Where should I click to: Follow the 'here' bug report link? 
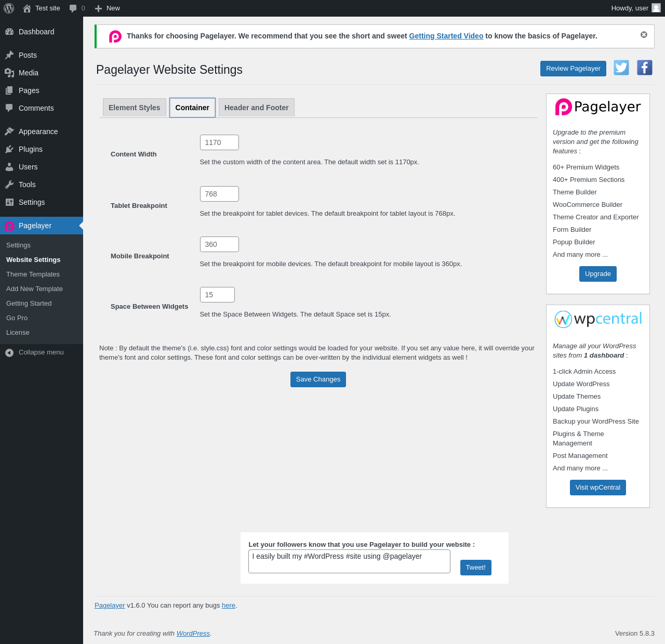click(229, 605)
